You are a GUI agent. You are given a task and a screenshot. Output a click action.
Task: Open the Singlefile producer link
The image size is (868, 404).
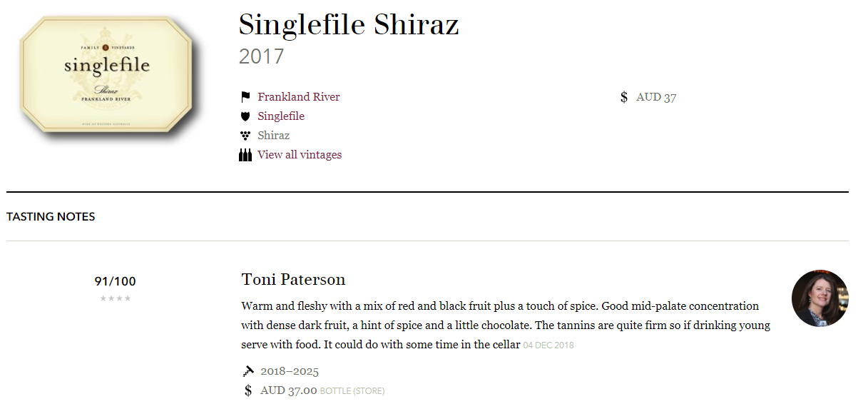coord(281,116)
